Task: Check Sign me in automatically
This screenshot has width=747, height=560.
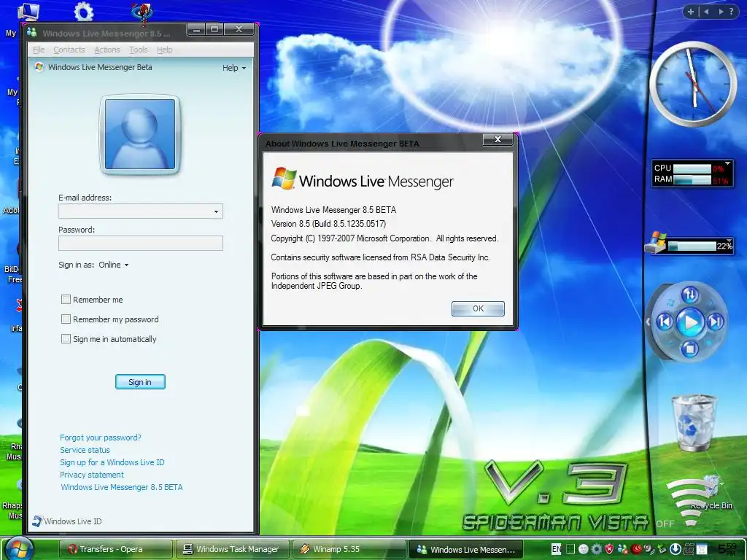Action: pos(66,338)
